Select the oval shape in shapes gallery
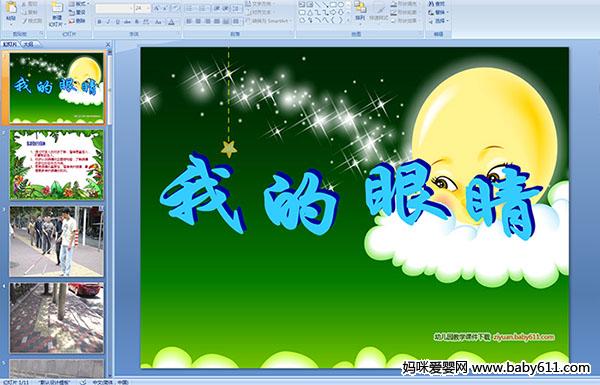Screen dimensions: 600x385 341,5
